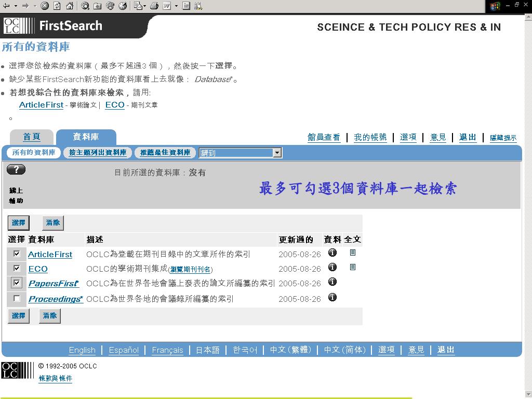Click the ArticleFirst full text document icon

(x=353, y=252)
